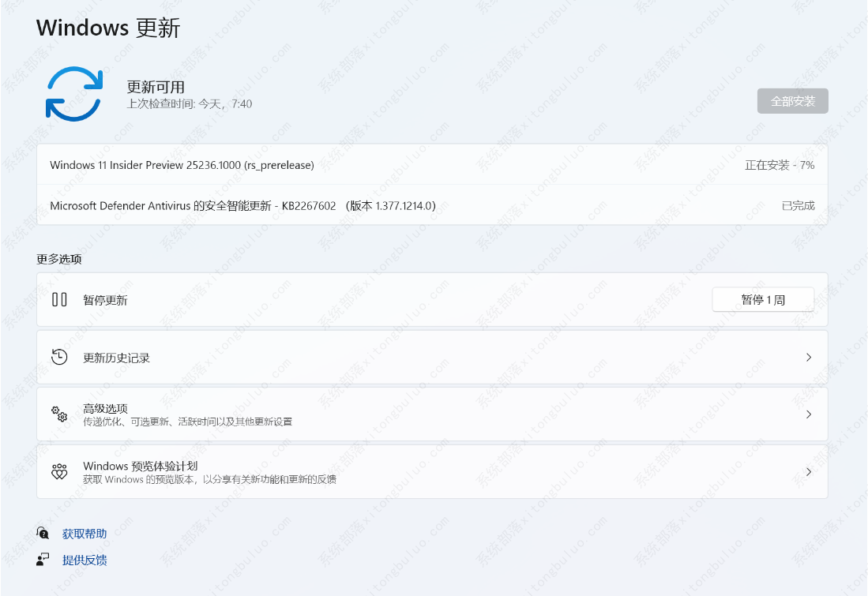Viewport: 868px width, 596px height.
Task: Click the 已完成 status on Defender update
Action: click(798, 204)
